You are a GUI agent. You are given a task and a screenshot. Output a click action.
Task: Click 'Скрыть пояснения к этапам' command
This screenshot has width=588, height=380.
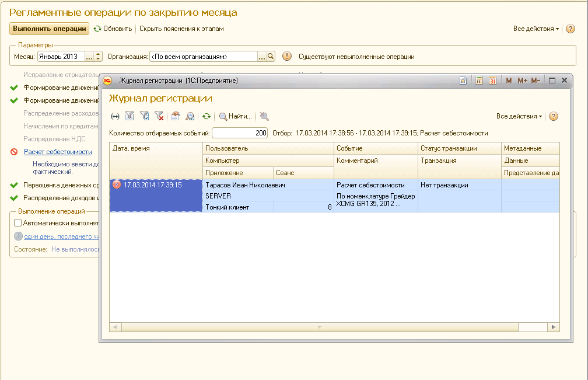(x=181, y=29)
